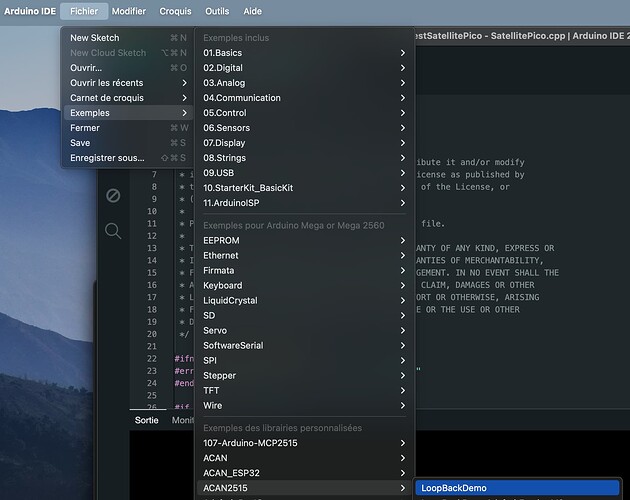
Task: Open 107-Arduino-MCP2515 examples submenu
Action: point(305,443)
